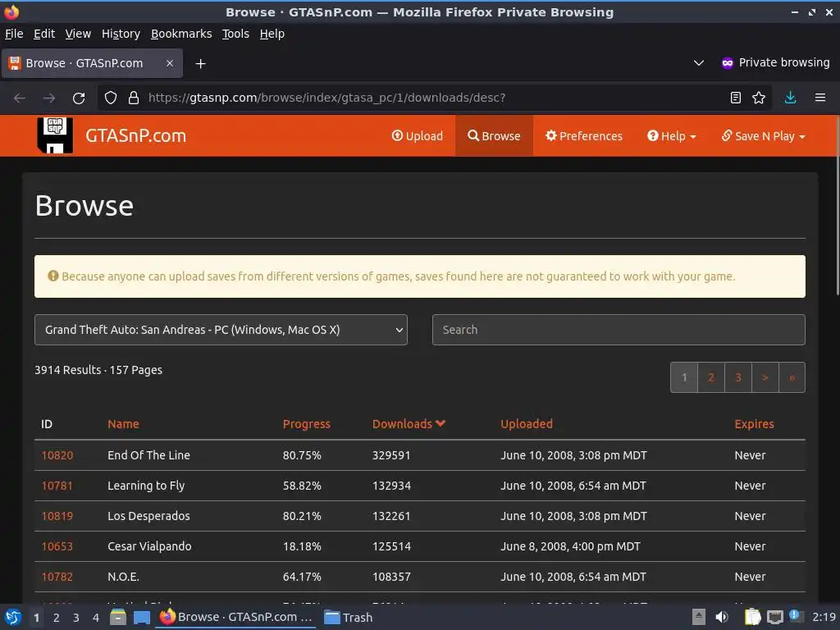Screen dimensions: 840x630
Task: Click the show desktop taskbar icon
Action: (x=141, y=617)
